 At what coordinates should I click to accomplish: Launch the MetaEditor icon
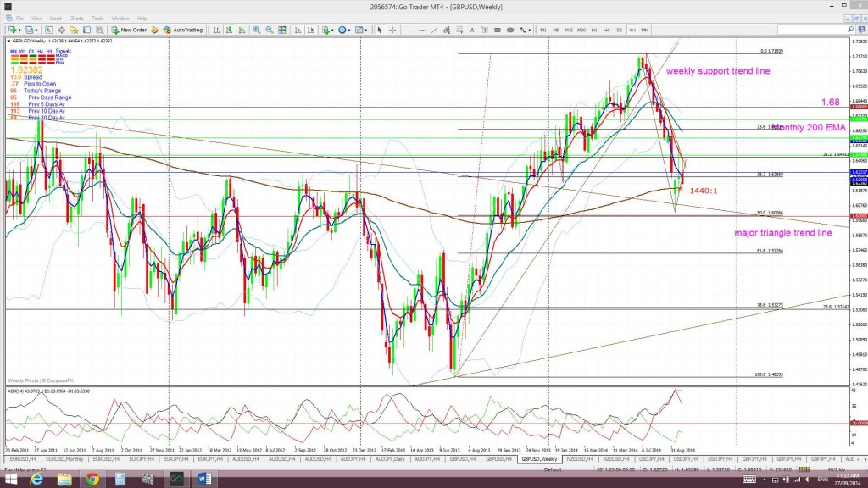coord(154,30)
